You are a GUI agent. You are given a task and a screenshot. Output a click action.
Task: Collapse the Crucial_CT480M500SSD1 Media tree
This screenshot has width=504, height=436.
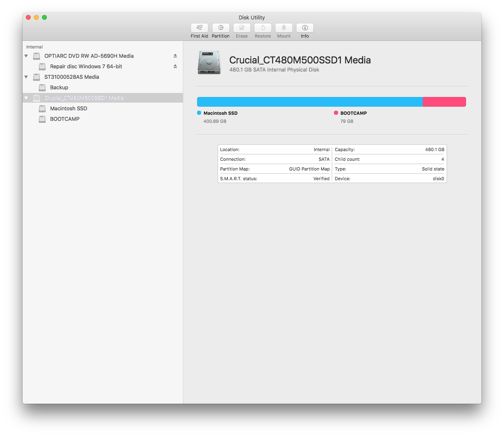tap(26, 98)
